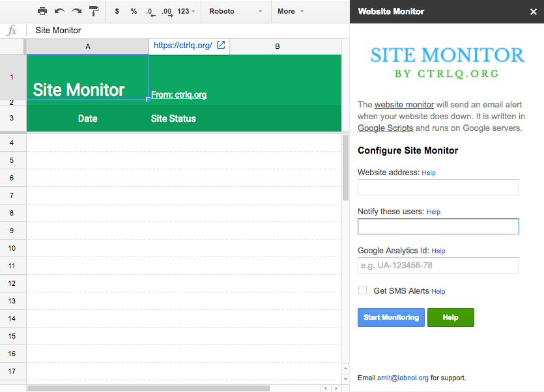Open Help next to Website address
Screen dimensions: 544x392
pos(429,173)
